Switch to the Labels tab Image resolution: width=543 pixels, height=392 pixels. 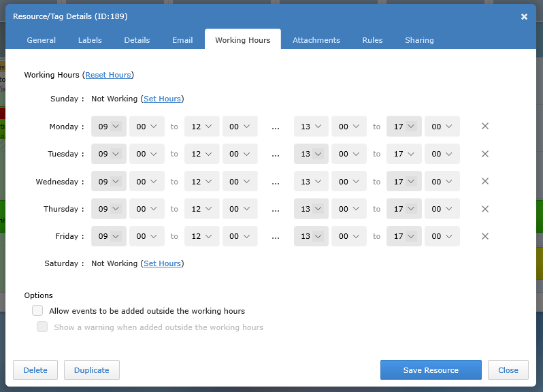tap(90, 40)
